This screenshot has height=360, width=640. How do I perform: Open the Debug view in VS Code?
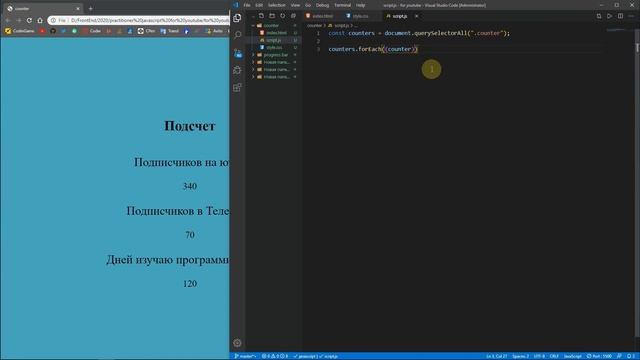[x=237, y=70]
